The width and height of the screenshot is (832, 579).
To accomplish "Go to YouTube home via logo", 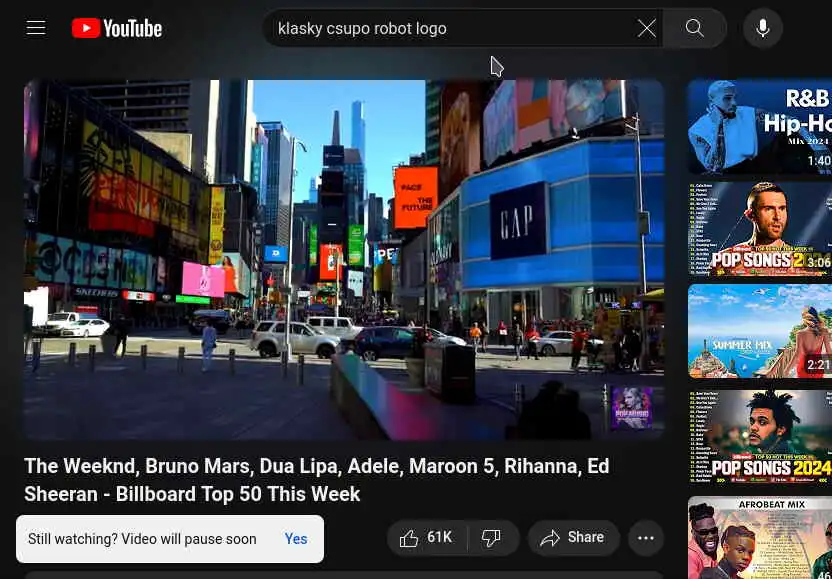I will click(117, 28).
